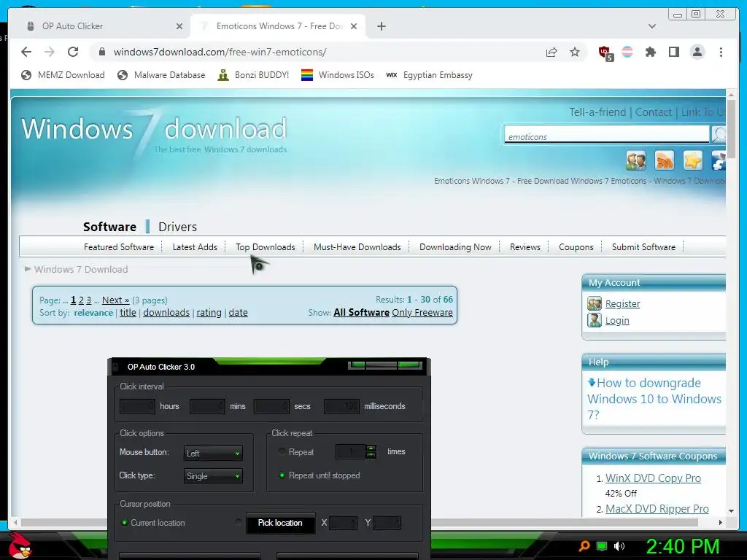Click the Register user icon

coord(594,303)
